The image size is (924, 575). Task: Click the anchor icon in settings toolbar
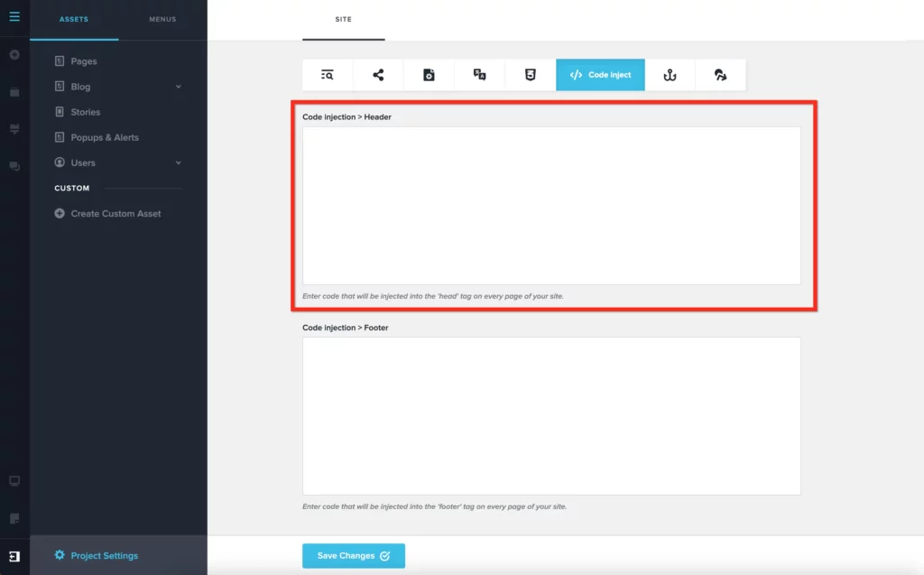pos(670,75)
